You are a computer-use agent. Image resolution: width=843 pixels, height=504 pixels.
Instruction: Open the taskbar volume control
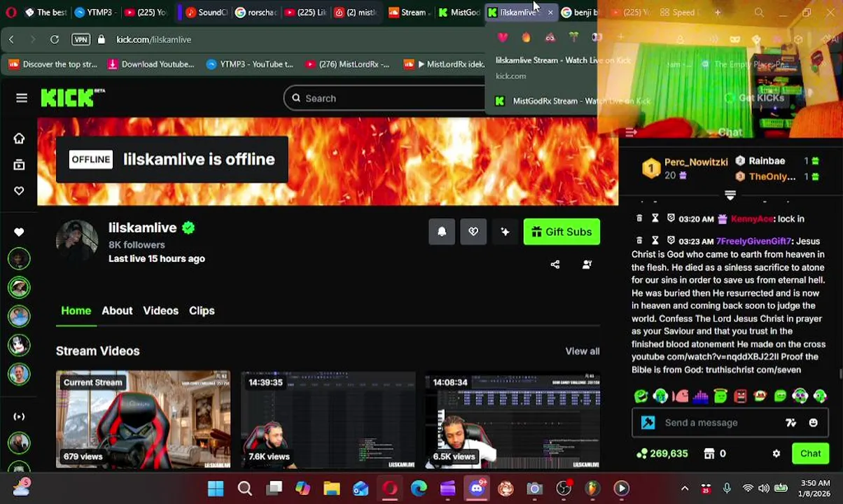pyautogui.click(x=764, y=489)
